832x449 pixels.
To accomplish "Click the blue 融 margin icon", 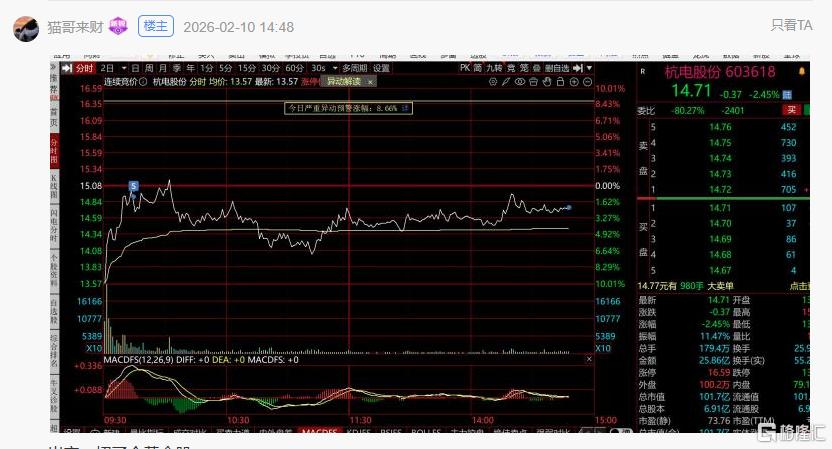I will click(787, 94).
